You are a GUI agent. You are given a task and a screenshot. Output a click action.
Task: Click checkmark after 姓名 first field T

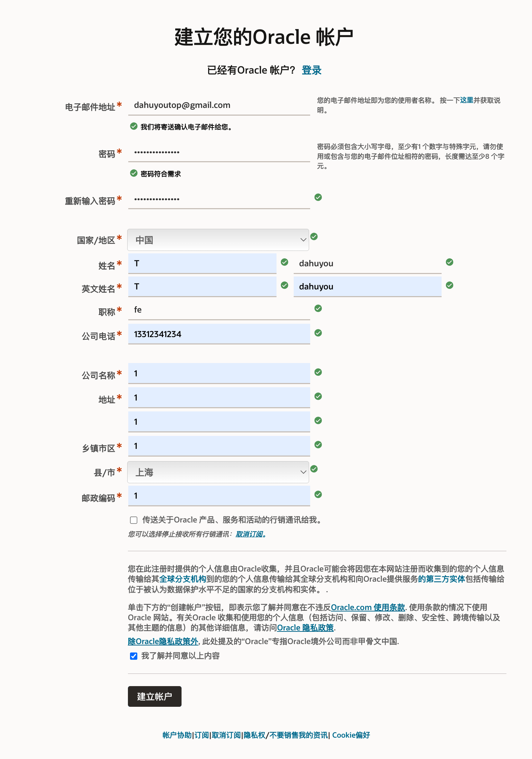point(285,262)
